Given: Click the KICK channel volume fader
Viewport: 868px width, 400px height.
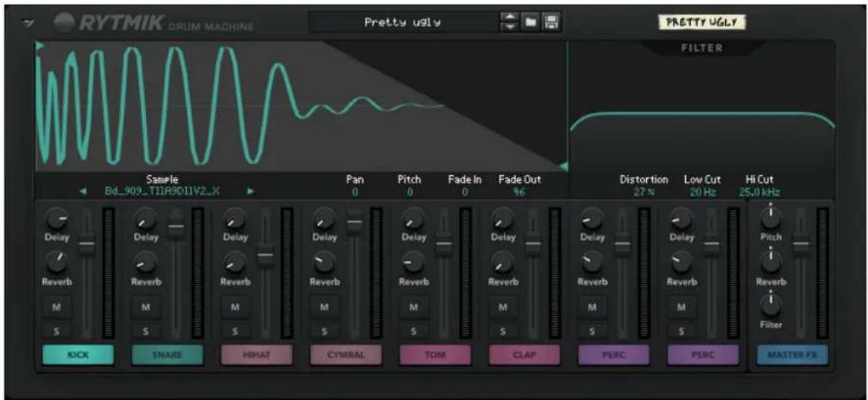Looking at the screenshot, I should point(88,243).
